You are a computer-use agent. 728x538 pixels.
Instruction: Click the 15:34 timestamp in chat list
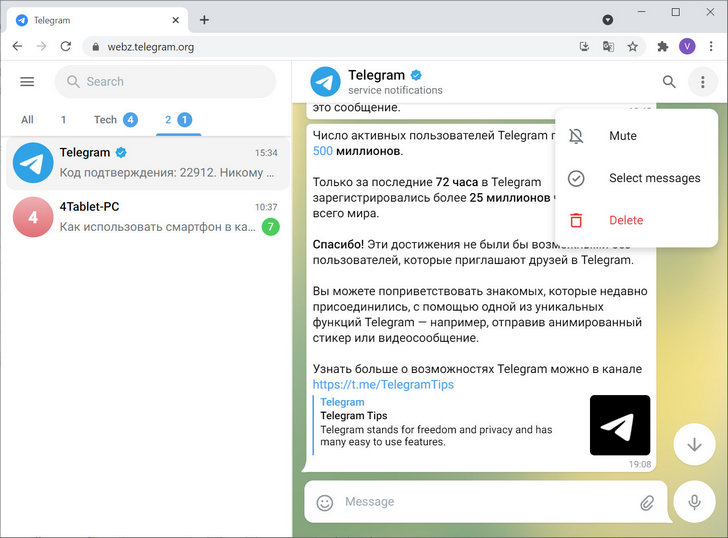coord(266,153)
